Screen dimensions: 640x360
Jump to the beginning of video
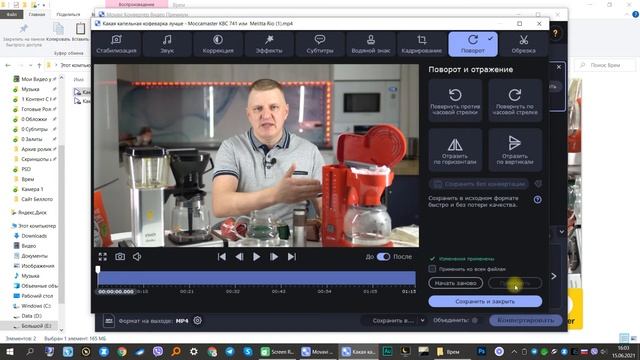tap(222, 257)
